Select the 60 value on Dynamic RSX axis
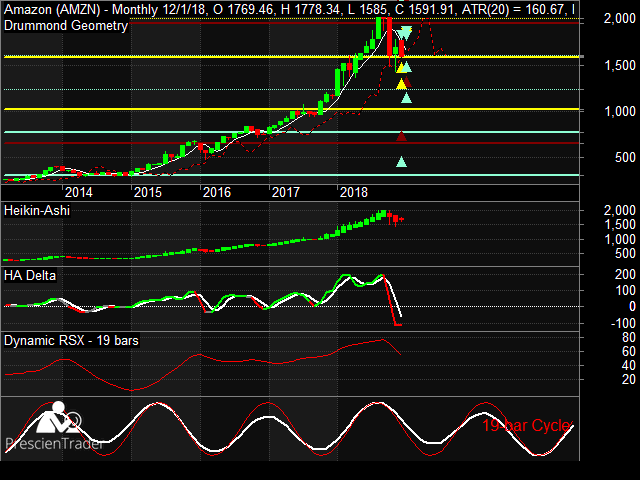Image resolution: width=640 pixels, height=480 pixels. point(629,351)
